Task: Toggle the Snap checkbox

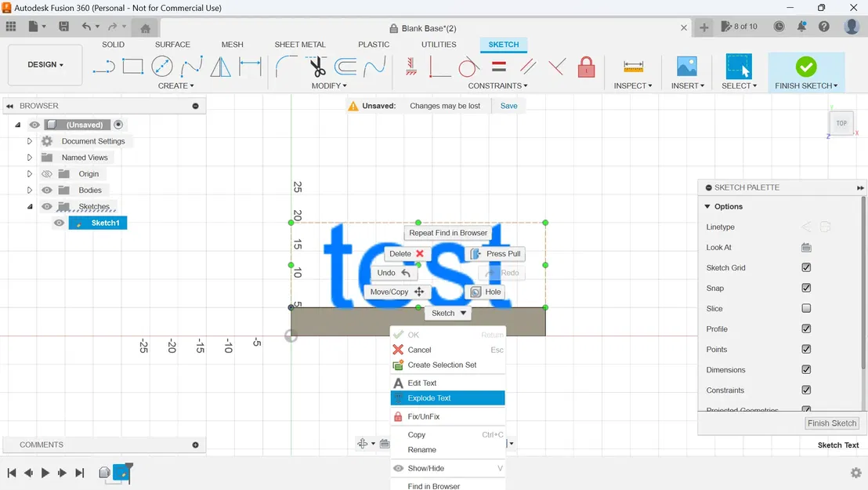Action: (x=806, y=288)
